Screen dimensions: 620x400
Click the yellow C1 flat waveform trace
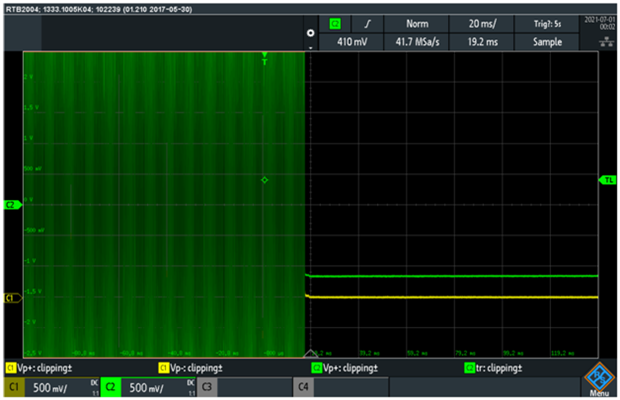(452, 297)
